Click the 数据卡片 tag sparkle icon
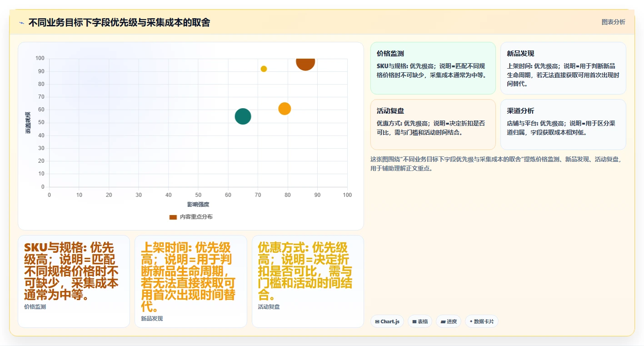 [471, 321]
